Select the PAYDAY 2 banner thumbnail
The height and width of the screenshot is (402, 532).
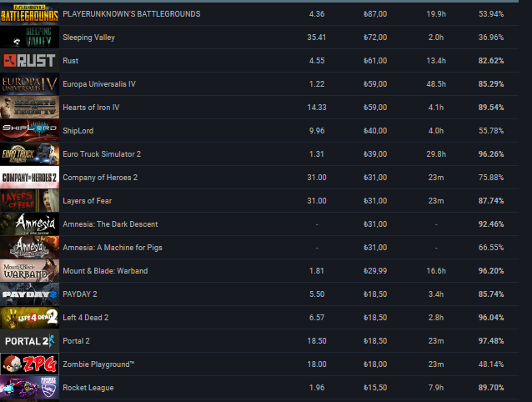[x=29, y=294]
